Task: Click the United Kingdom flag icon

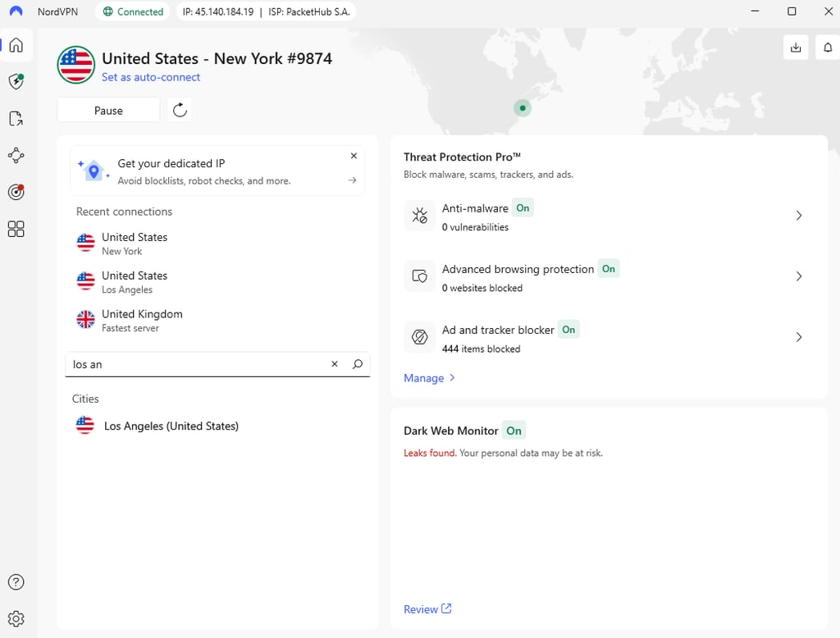Action: click(85, 319)
